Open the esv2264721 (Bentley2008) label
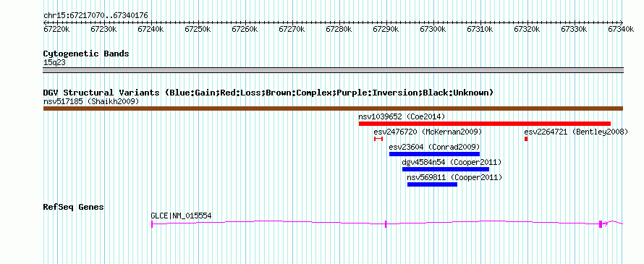Viewport: 644px width, 264px height. coord(576,132)
